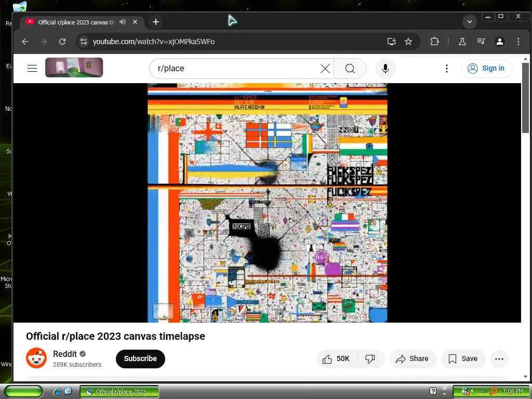Maximize the Chrome window

tap(501, 17)
